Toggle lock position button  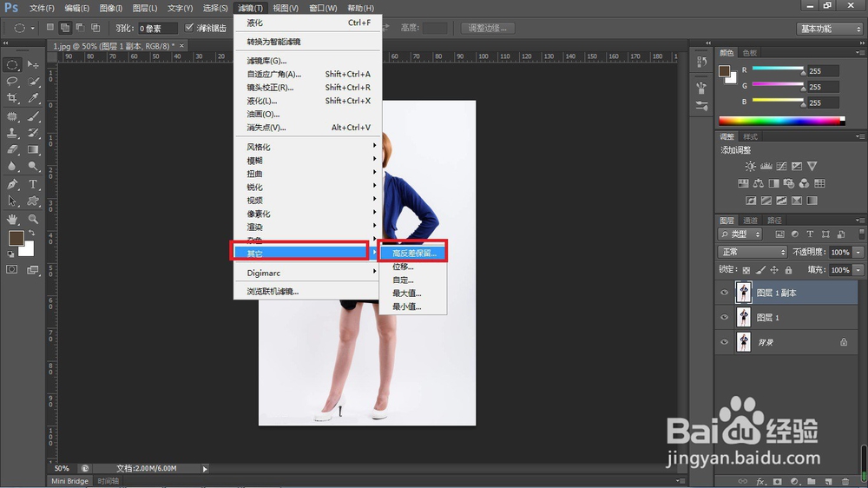(x=774, y=270)
